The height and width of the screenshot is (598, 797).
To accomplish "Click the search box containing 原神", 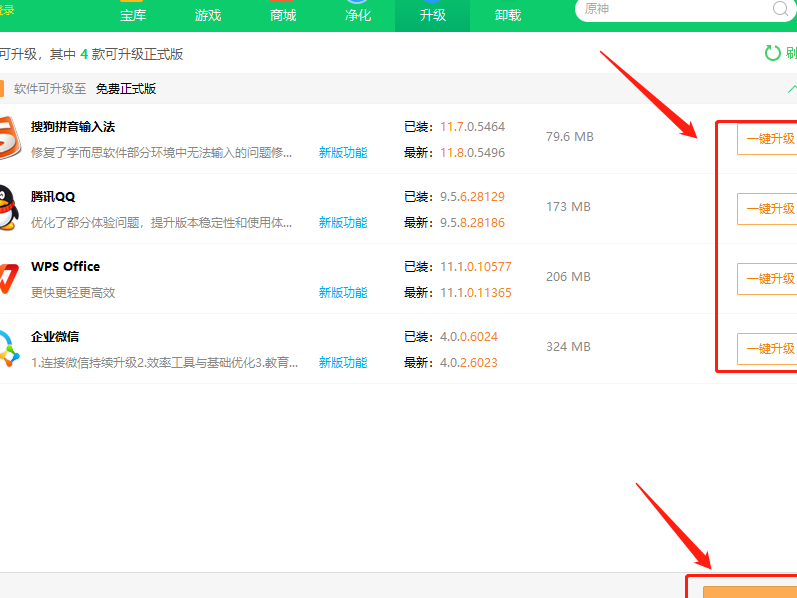I will point(686,9).
